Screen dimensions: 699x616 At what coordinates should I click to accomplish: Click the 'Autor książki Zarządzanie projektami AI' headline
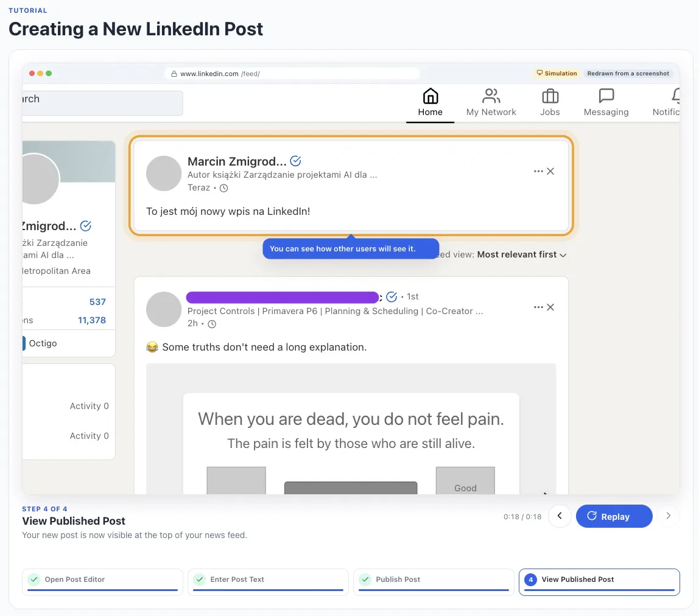coord(282,175)
